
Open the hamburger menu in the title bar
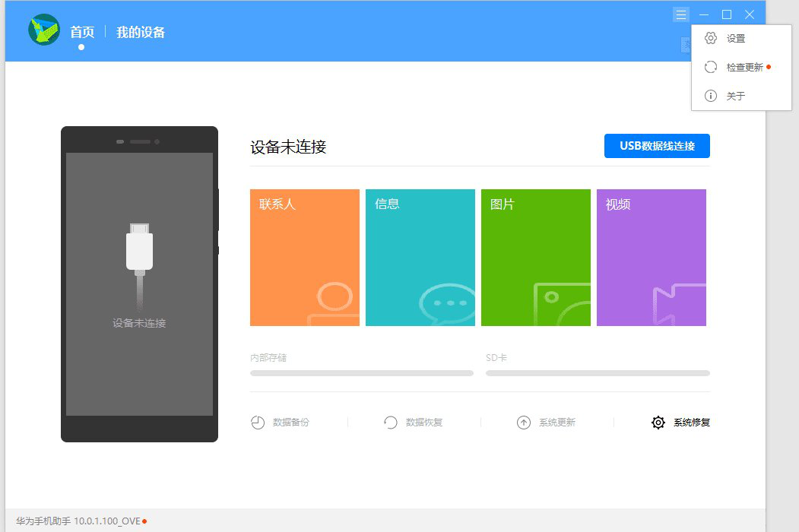680,14
